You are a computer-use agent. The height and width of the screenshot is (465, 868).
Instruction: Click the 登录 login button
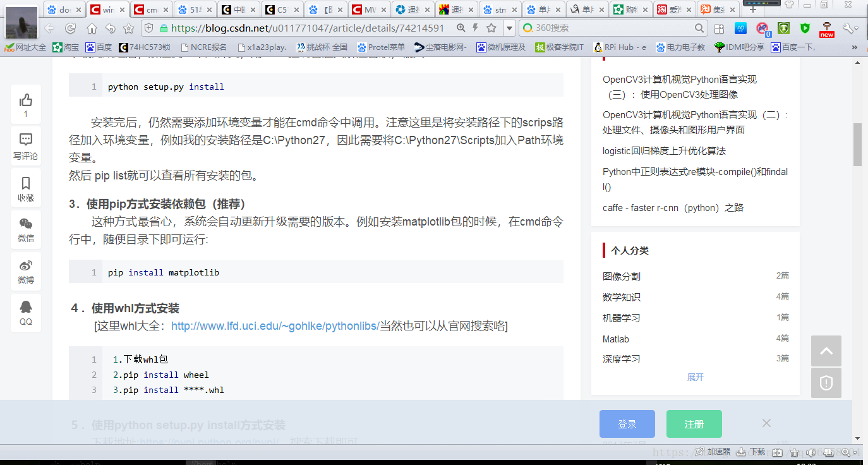[x=627, y=424]
